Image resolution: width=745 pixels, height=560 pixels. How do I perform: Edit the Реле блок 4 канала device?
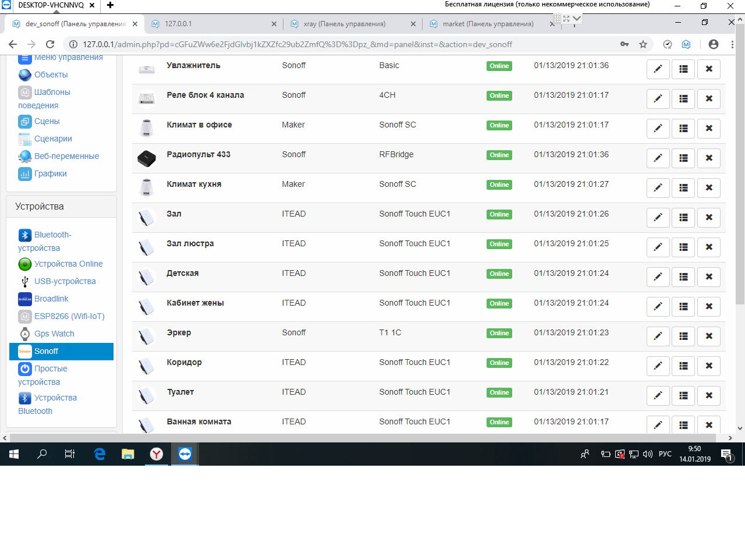pos(658,99)
